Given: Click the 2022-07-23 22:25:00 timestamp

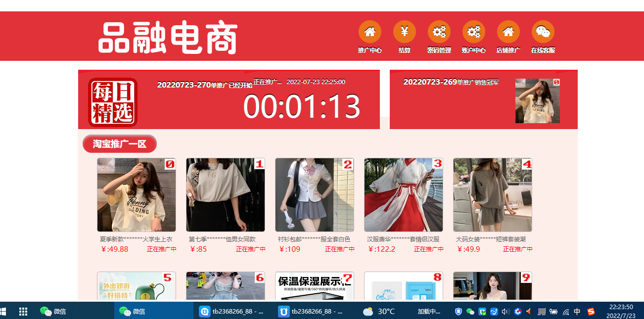Looking at the screenshot, I should tap(316, 82).
